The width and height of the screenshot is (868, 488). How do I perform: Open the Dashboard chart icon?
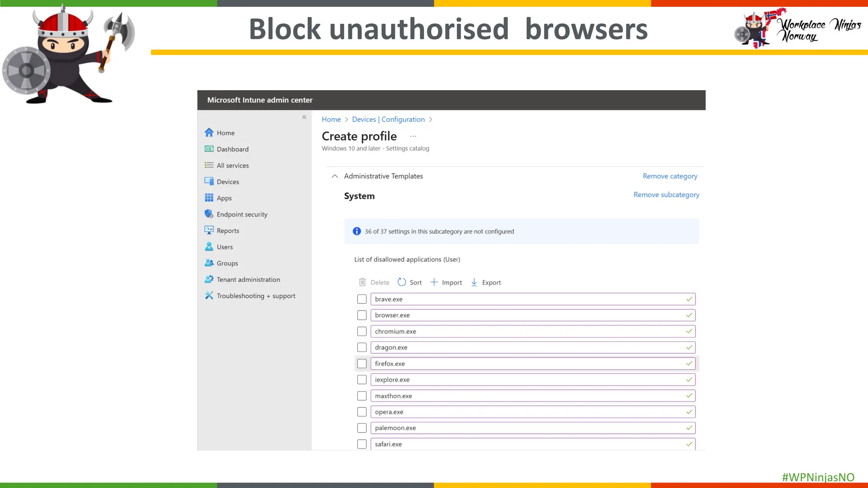209,149
